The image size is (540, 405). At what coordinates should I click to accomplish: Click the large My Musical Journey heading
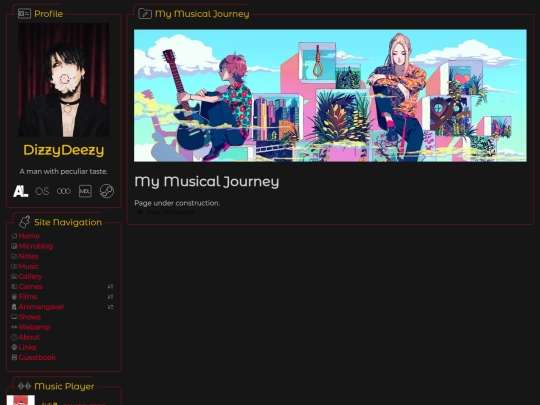(207, 182)
